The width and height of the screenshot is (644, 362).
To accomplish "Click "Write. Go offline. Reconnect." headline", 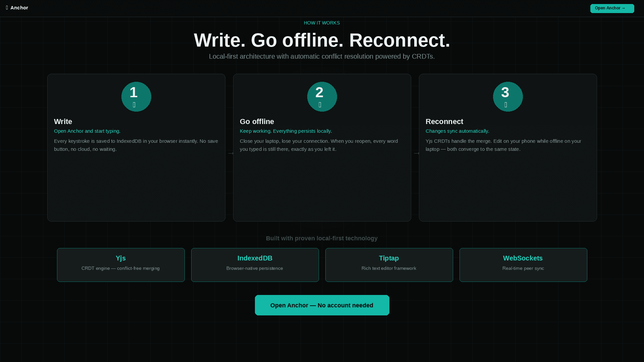I will [x=322, y=40].
